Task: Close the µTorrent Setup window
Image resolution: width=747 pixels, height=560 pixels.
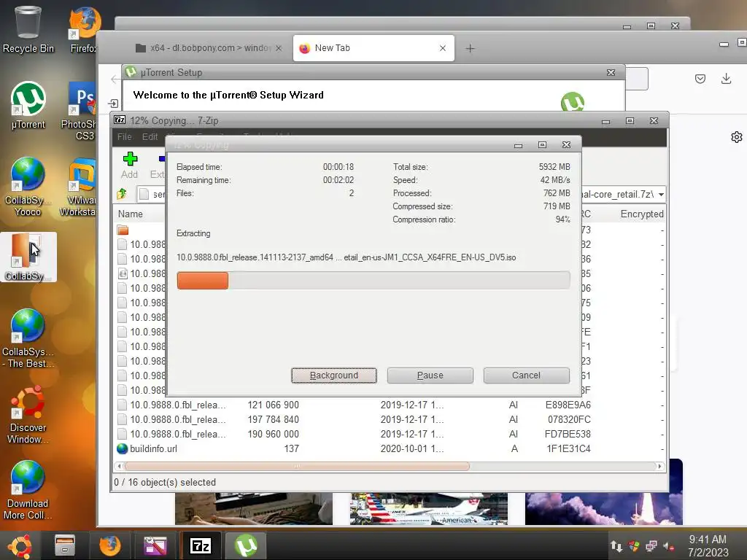Action: click(x=611, y=72)
